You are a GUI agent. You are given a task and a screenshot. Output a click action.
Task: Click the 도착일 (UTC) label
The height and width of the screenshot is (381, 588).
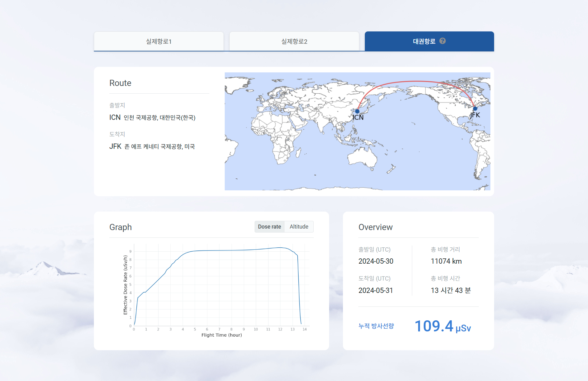click(374, 278)
